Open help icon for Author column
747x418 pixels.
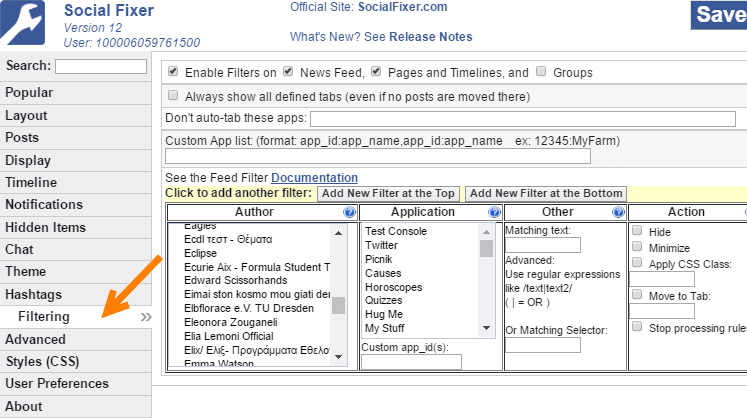349,212
